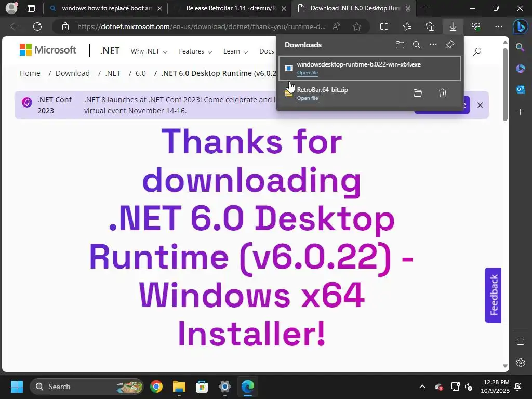This screenshot has width=532, height=399.
Task: Open Browser essentials heart icon
Action: (x=476, y=26)
